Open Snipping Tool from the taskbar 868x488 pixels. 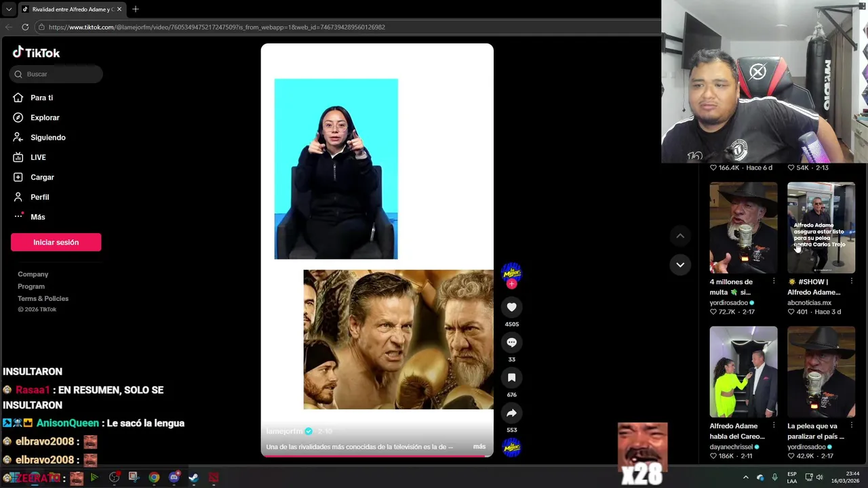coord(134,477)
